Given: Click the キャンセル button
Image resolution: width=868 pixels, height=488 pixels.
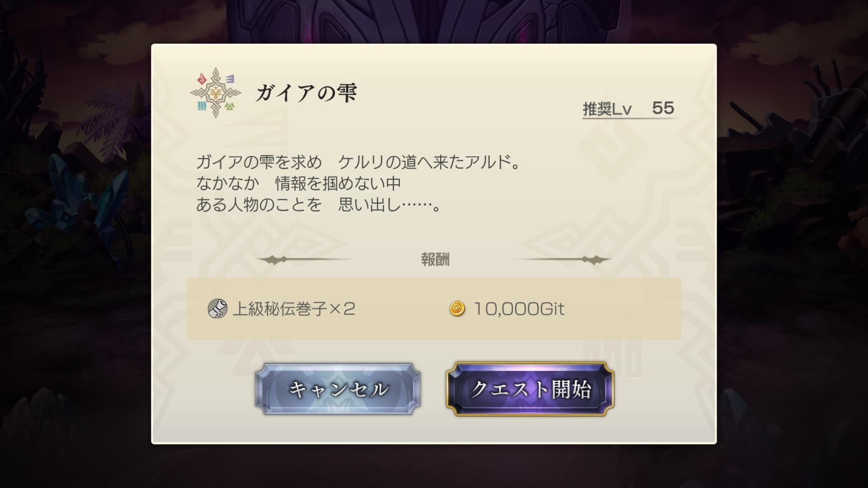Looking at the screenshot, I should [338, 389].
